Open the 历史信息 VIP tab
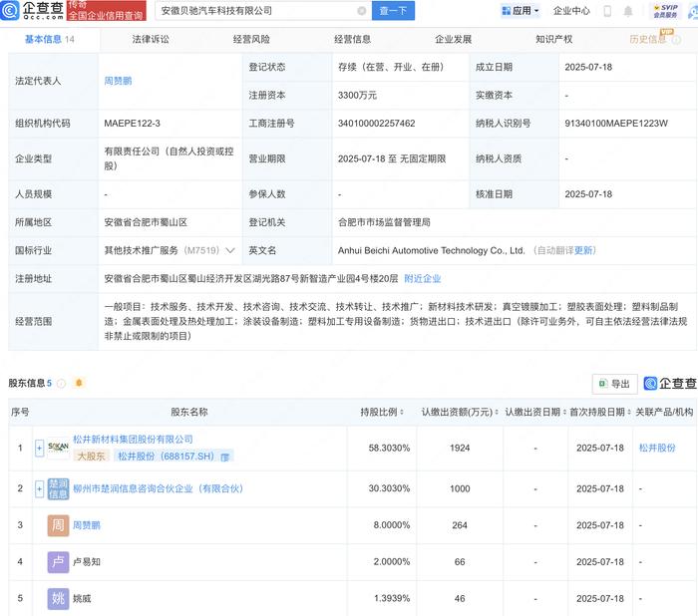Screen dimensions: 698x616 point(648,39)
